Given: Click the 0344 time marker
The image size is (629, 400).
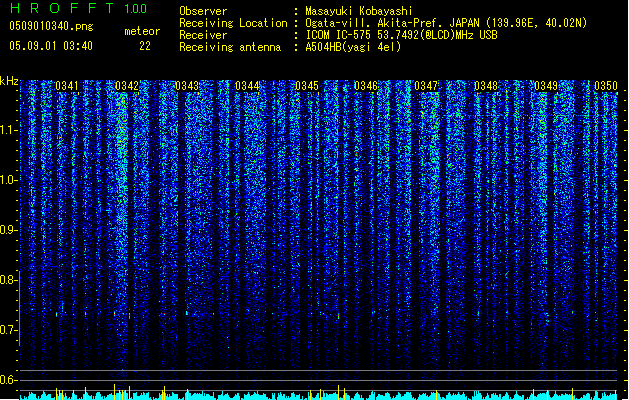Looking at the screenshot, I should tap(247, 86).
